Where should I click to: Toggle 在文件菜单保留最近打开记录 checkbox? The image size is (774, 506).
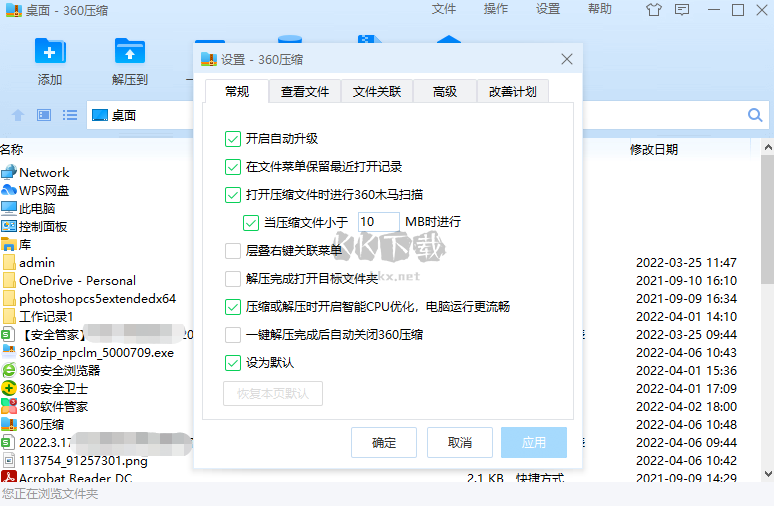pyautogui.click(x=232, y=167)
